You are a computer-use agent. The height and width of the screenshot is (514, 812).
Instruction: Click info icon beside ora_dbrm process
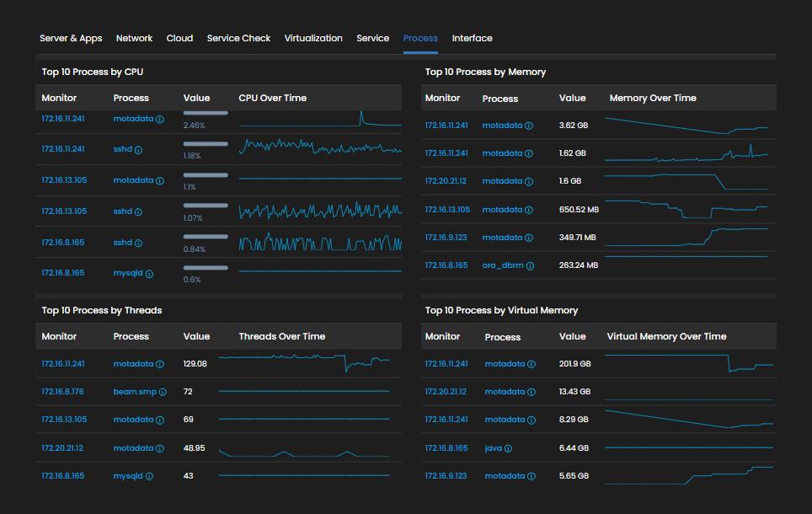pos(531,265)
